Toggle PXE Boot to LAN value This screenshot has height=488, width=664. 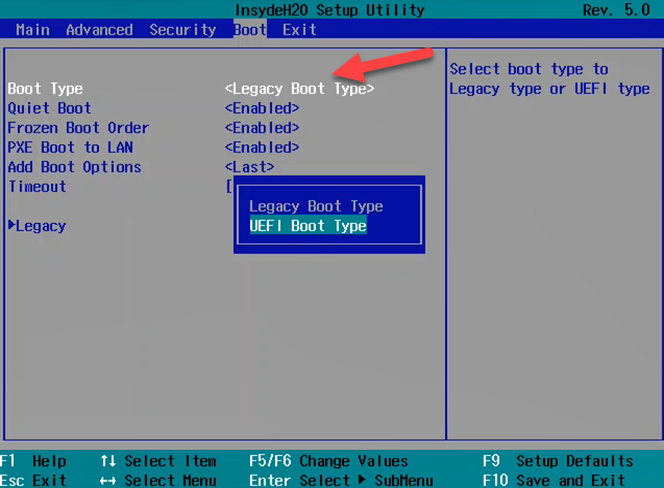[x=262, y=147]
